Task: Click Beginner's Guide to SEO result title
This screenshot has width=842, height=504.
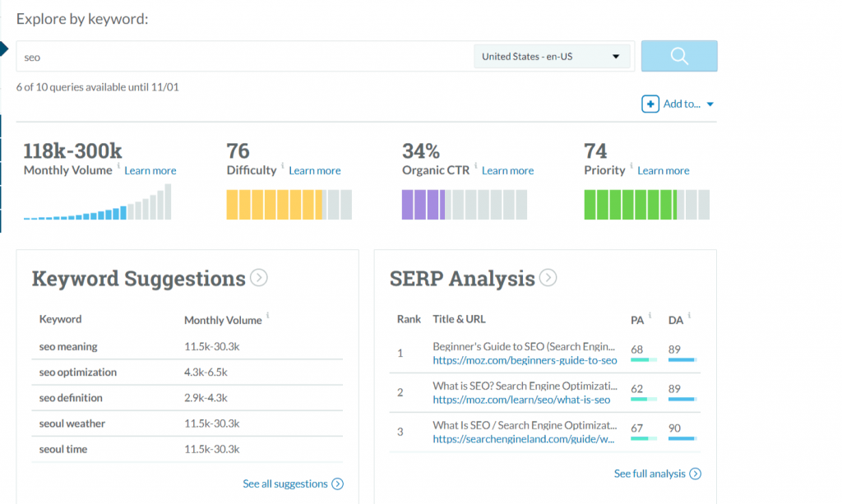Action: click(x=524, y=346)
